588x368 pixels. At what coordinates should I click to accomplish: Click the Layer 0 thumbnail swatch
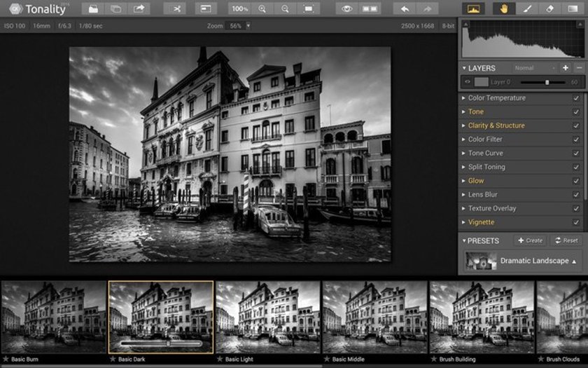481,82
